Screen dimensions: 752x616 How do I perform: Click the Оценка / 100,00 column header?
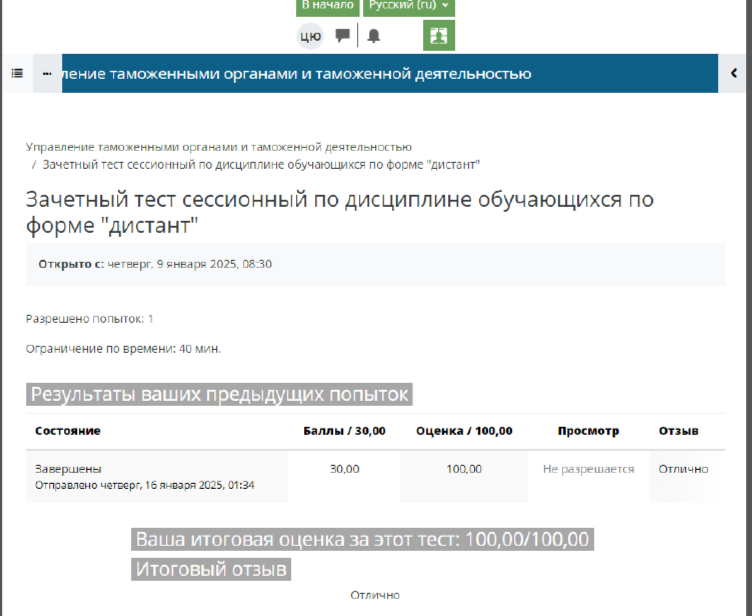(x=464, y=431)
